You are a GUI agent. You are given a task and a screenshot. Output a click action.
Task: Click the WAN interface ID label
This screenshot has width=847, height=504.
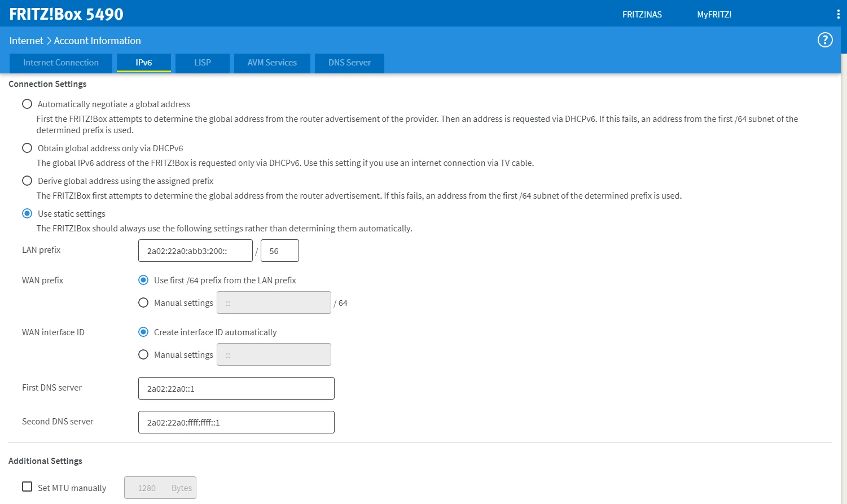click(53, 332)
